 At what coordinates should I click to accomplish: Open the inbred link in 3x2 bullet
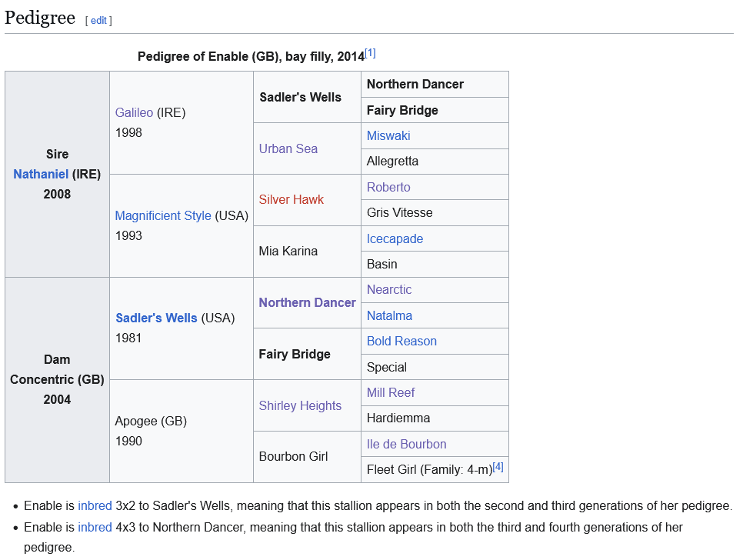(x=95, y=505)
